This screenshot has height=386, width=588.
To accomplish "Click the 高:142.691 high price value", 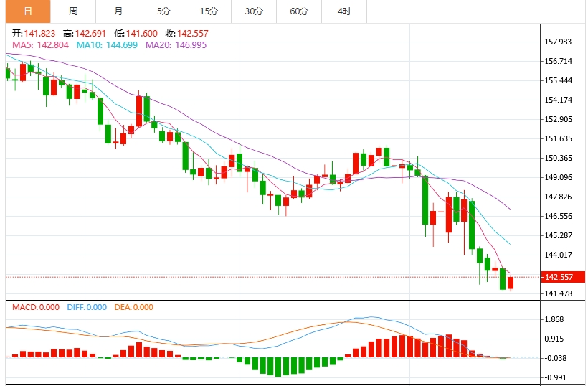I will (x=85, y=34).
